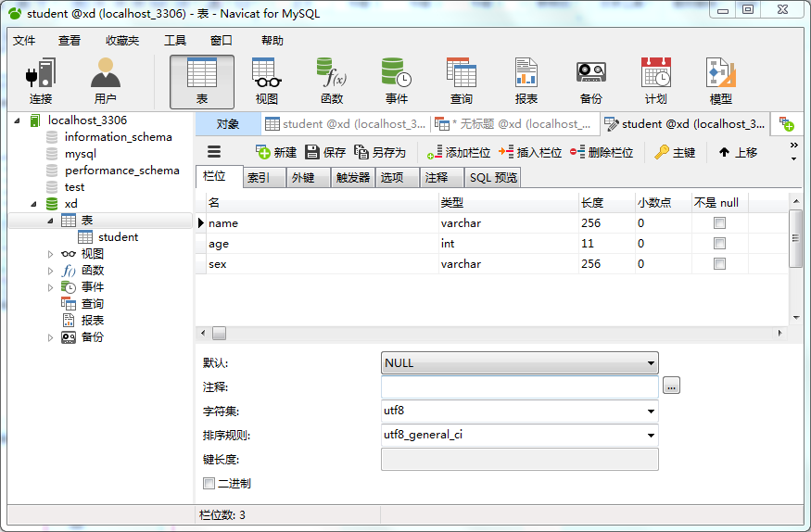Click the 备份 (Backup) toolbar icon

[590, 81]
